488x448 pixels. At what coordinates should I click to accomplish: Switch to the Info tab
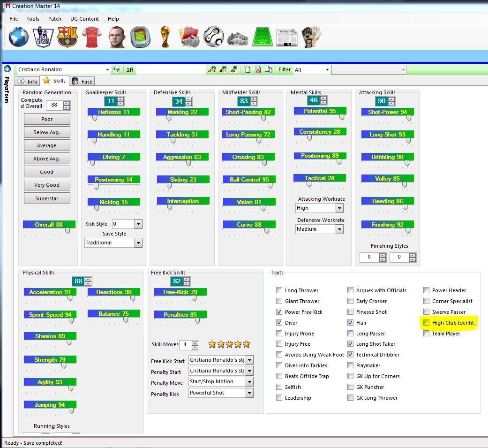[28, 81]
